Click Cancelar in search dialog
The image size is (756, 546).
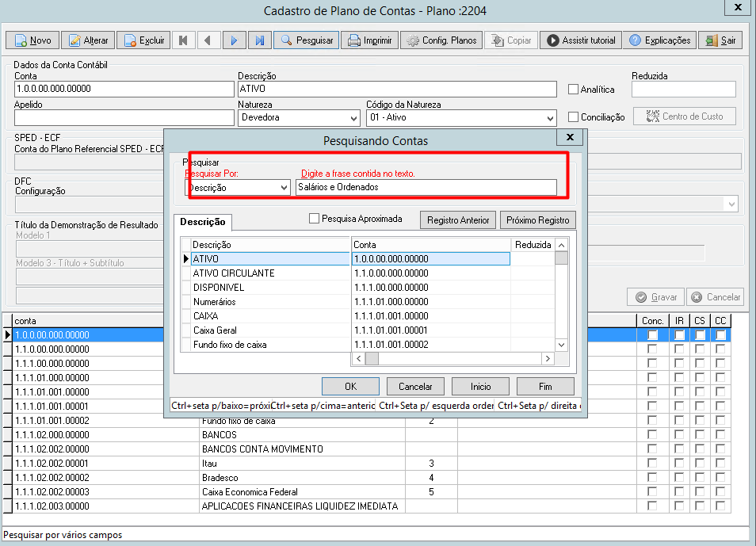point(415,387)
